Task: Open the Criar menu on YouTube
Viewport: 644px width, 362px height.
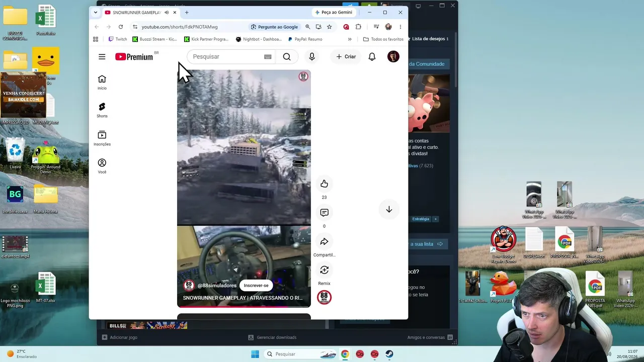Action: [346, 57]
